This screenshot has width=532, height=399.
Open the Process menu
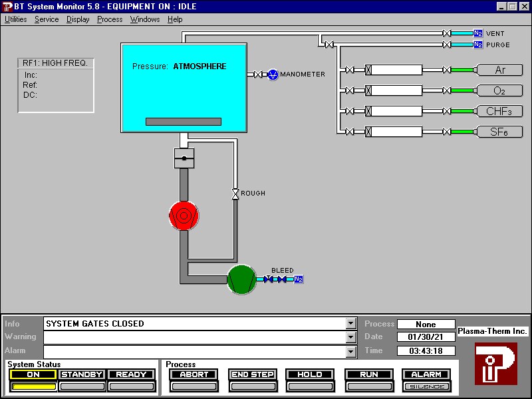pyautogui.click(x=110, y=19)
